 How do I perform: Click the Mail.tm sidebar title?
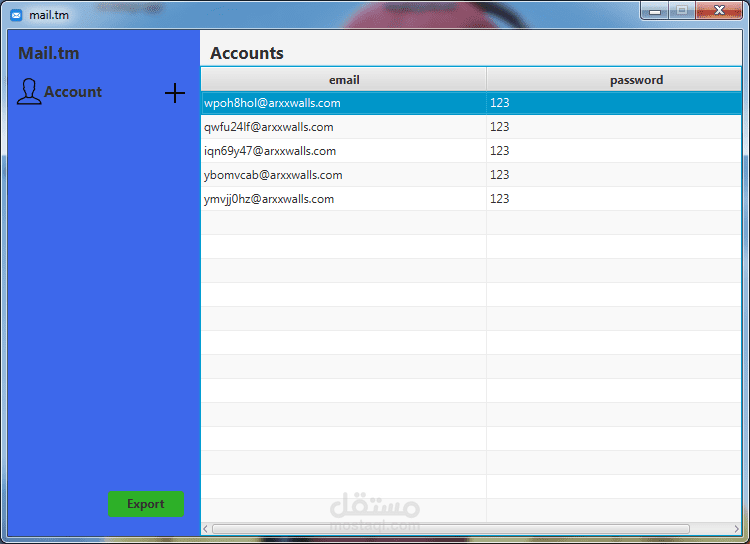[49, 53]
